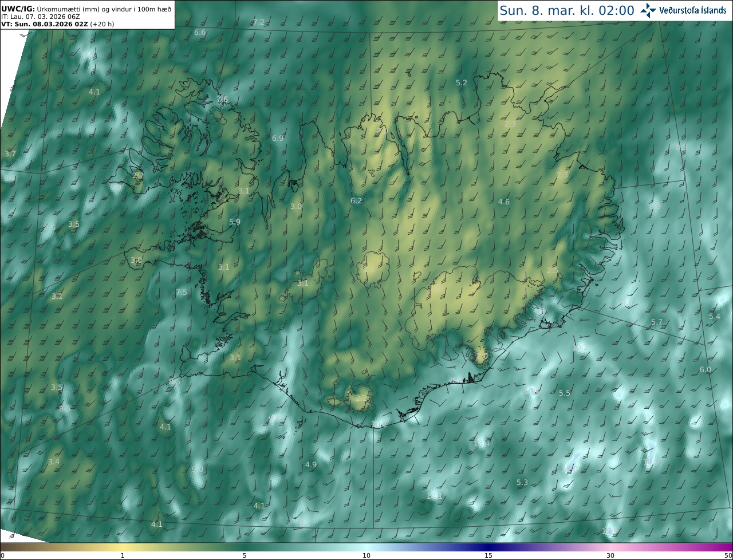733x560 pixels.
Task: Click the 5.5 value on the map
Action: [565, 393]
